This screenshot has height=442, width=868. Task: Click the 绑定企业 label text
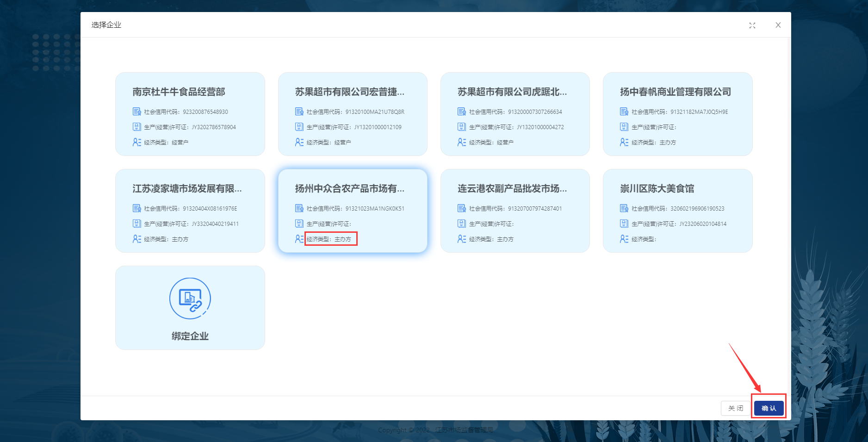190,336
